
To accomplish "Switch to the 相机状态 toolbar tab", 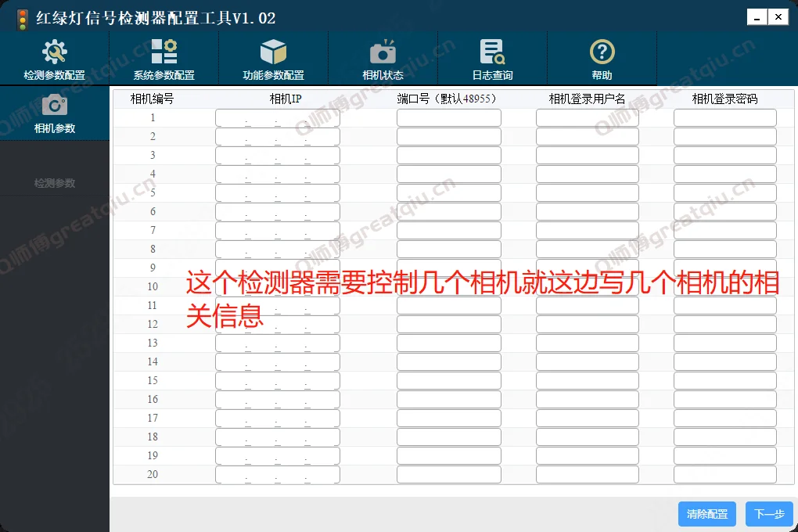I will pyautogui.click(x=382, y=58).
